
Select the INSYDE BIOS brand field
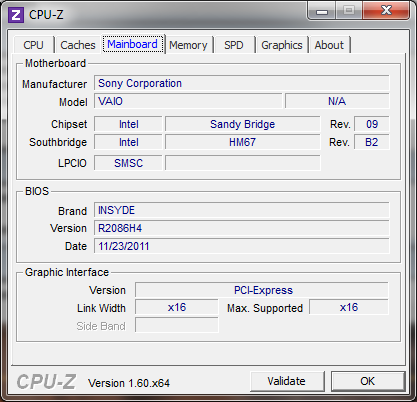pos(242,210)
